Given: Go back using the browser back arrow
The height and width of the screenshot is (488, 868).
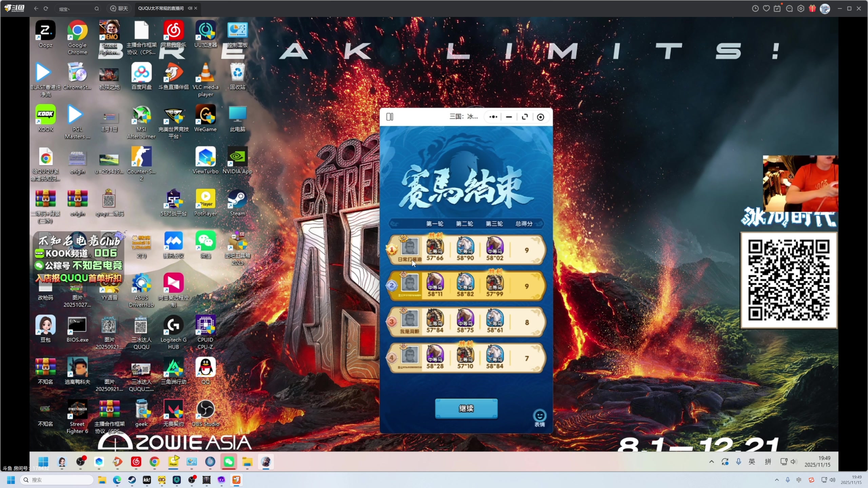Looking at the screenshot, I should tap(36, 8).
